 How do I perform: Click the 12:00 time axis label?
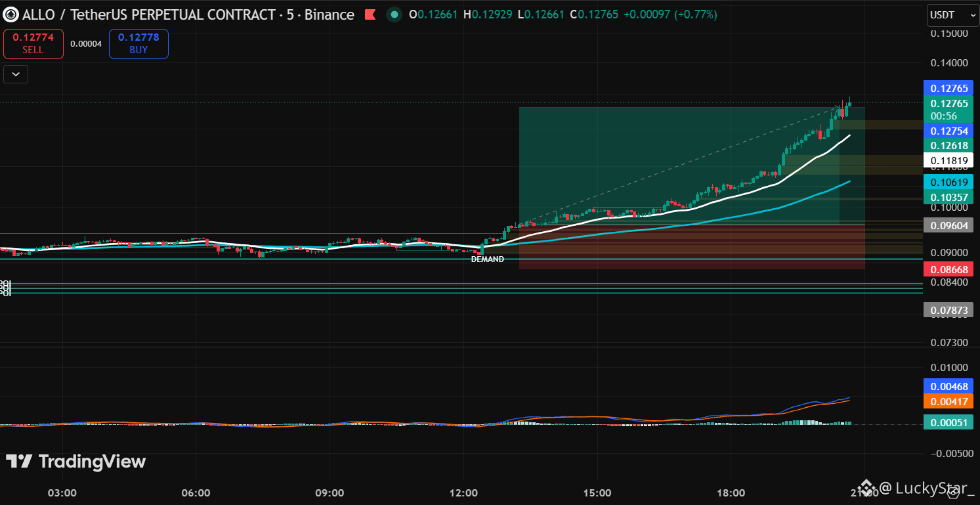click(464, 493)
